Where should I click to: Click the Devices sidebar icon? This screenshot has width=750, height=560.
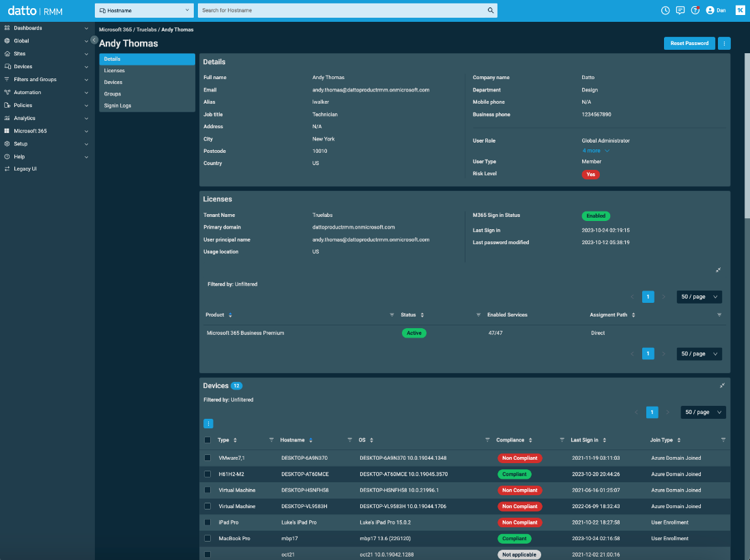8,67
